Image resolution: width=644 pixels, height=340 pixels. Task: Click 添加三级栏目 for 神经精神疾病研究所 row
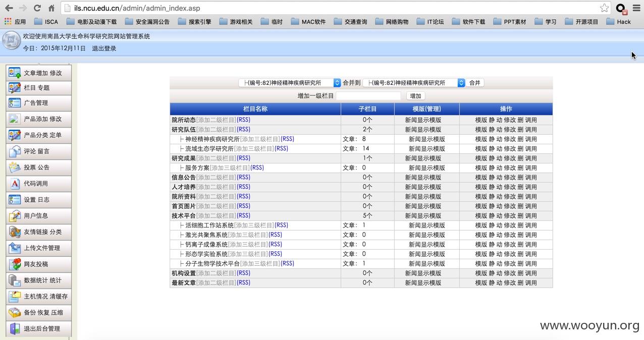tap(259, 139)
